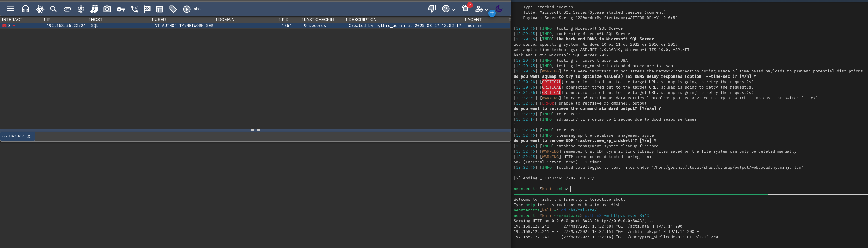868x248 pixels.
Task: Expand dropdown chevron next to help icon
Action: [x=453, y=10]
